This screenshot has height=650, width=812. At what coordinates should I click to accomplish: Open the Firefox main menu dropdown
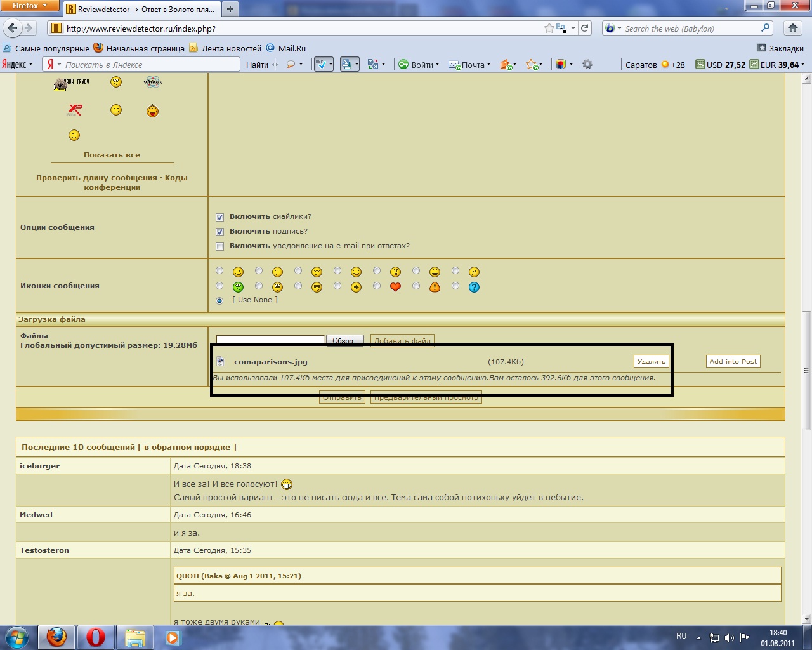30,6
